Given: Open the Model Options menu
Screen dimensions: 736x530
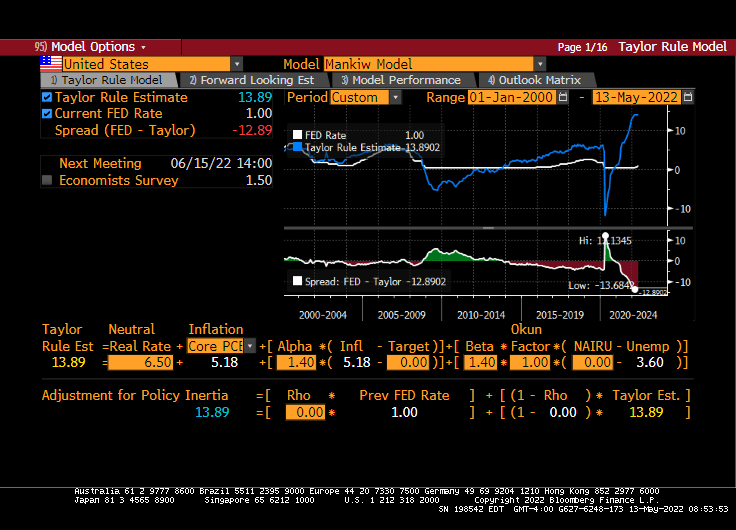Looking at the screenshot, I should click(90, 47).
